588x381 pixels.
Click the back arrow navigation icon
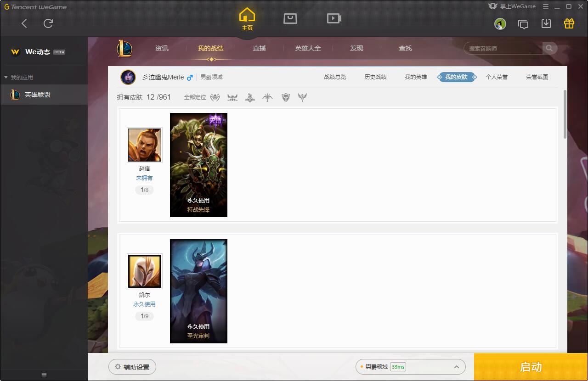click(24, 23)
